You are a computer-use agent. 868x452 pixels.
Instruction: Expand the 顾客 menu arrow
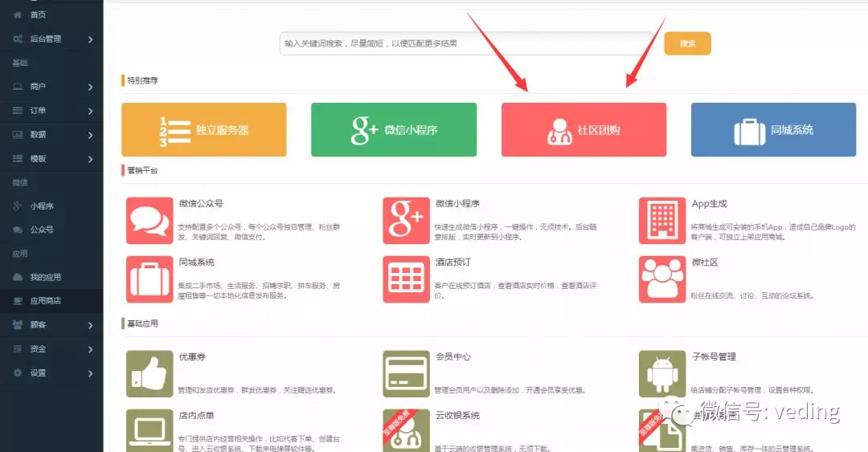[90, 325]
